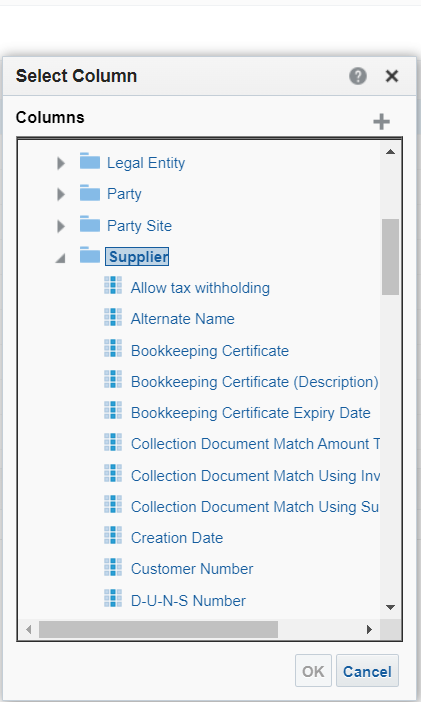Click the column icon beside Alternate Name
The image size is (421, 702).
(x=113, y=317)
